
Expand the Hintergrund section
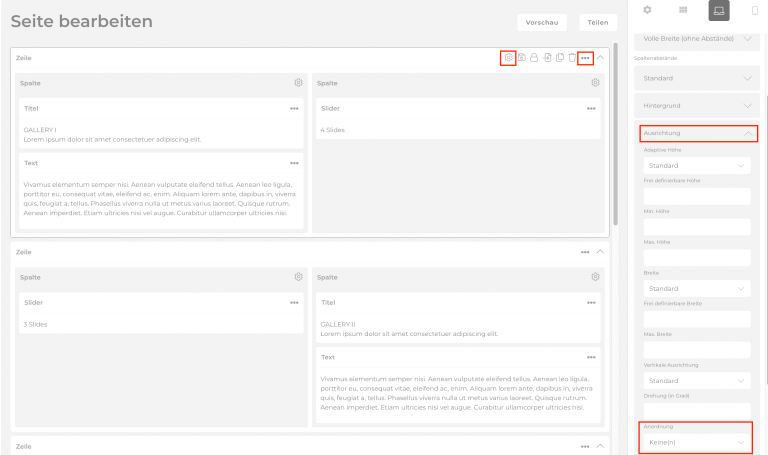(697, 105)
